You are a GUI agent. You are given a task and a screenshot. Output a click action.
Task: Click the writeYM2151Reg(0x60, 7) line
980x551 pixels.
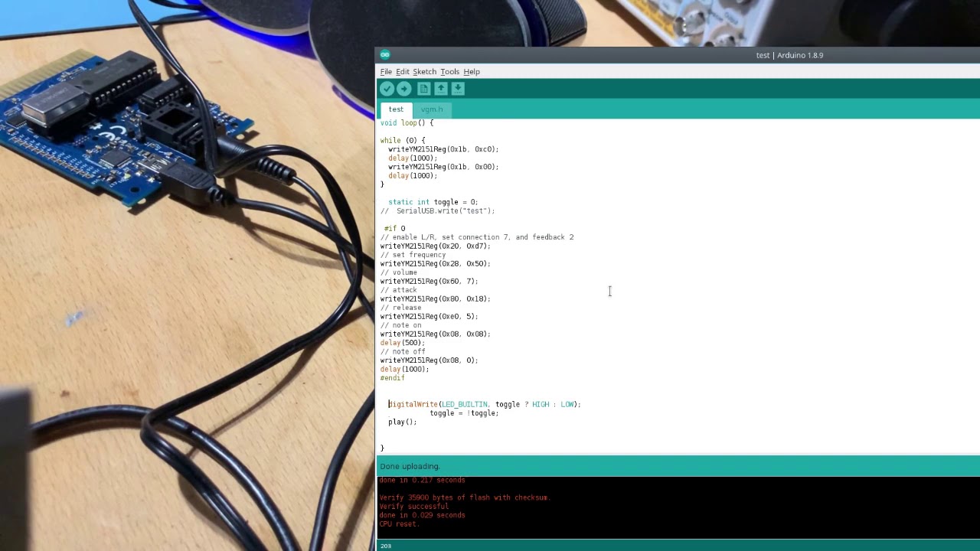429,281
